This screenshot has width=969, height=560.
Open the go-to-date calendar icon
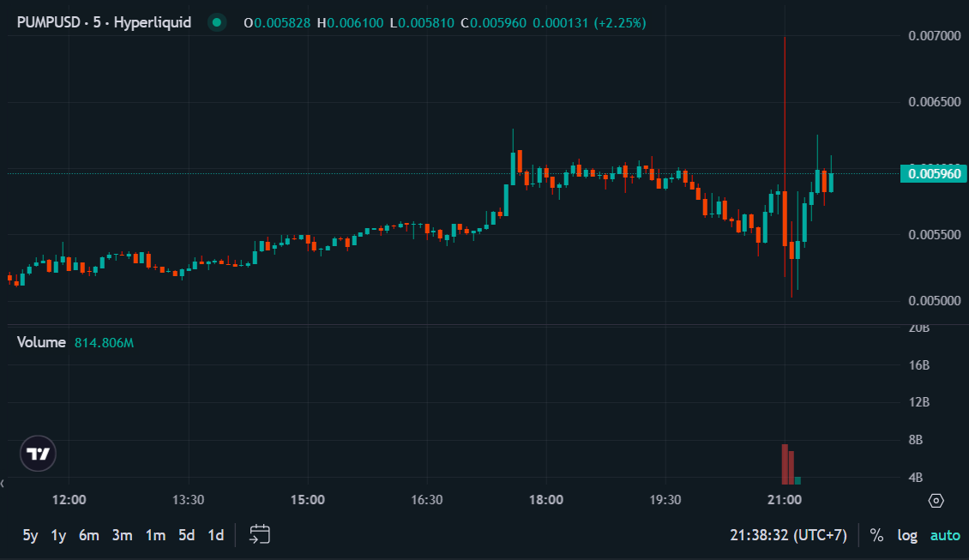tap(260, 534)
